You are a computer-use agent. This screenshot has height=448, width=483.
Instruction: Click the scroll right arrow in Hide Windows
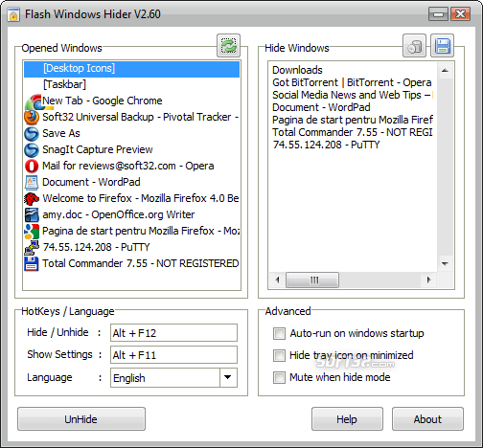tap(429, 280)
